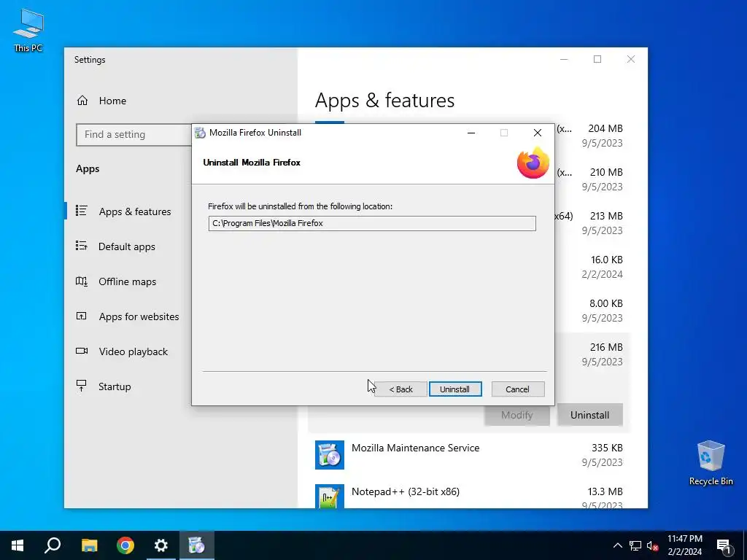The image size is (747, 560).
Task: Click the muted volume tray icon
Action: [653, 545]
